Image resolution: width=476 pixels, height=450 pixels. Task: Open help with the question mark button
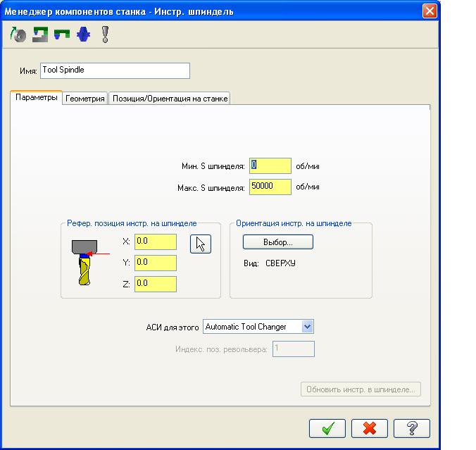click(412, 428)
